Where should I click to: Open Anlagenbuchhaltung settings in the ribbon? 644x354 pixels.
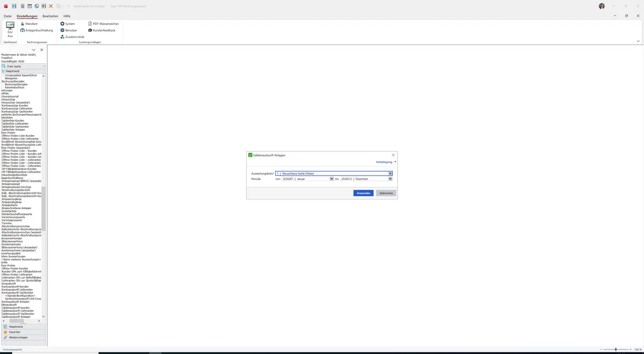pyautogui.click(x=38, y=31)
